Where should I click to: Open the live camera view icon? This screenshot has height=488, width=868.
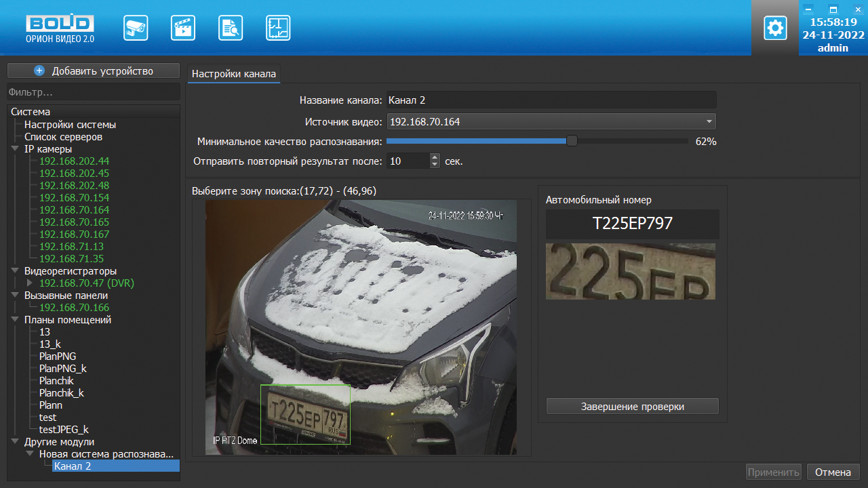pos(136,28)
